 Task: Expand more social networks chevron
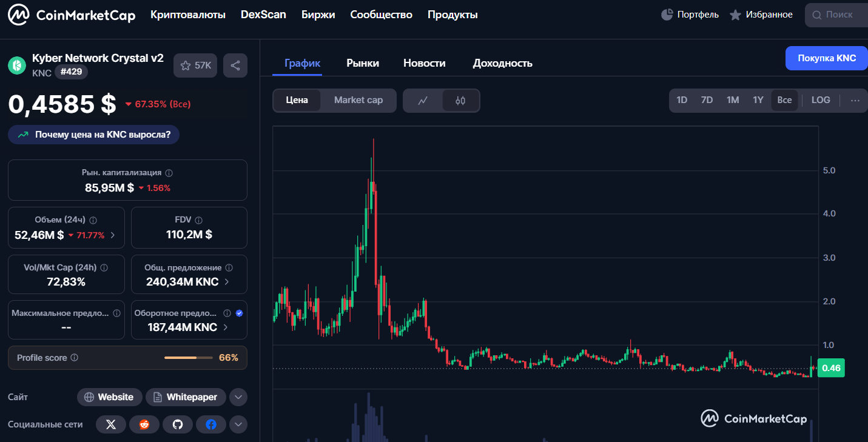click(238, 424)
